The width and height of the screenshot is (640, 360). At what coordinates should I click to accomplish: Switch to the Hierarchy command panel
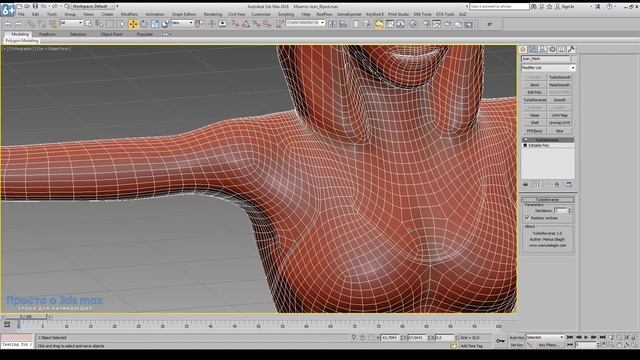[542, 49]
